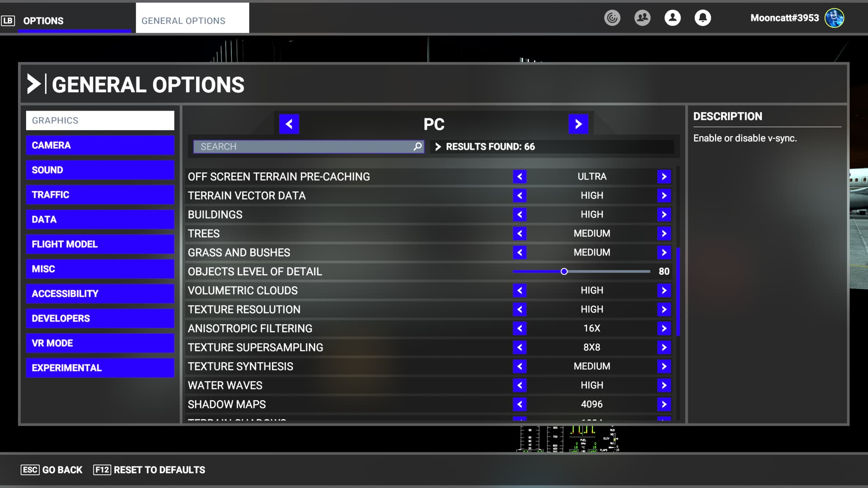Image resolution: width=868 pixels, height=488 pixels.
Task: Open the profile icon in top bar
Action: (672, 18)
